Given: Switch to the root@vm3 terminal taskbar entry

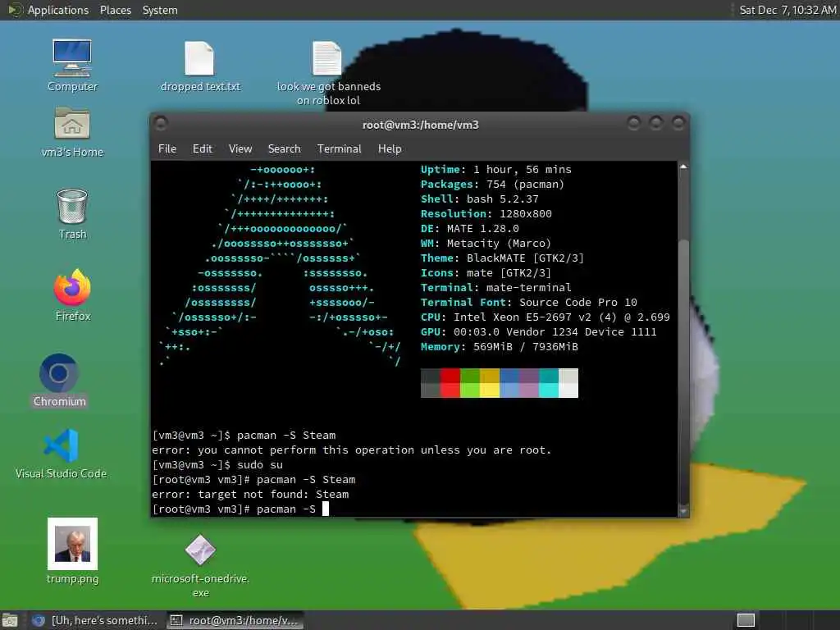Looking at the screenshot, I should click(x=235, y=620).
